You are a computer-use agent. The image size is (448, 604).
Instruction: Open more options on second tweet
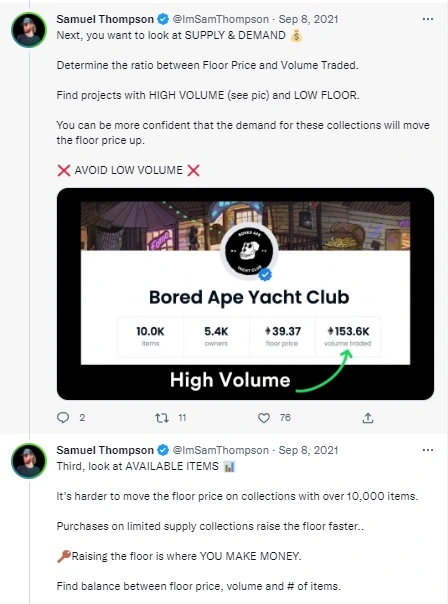428,450
